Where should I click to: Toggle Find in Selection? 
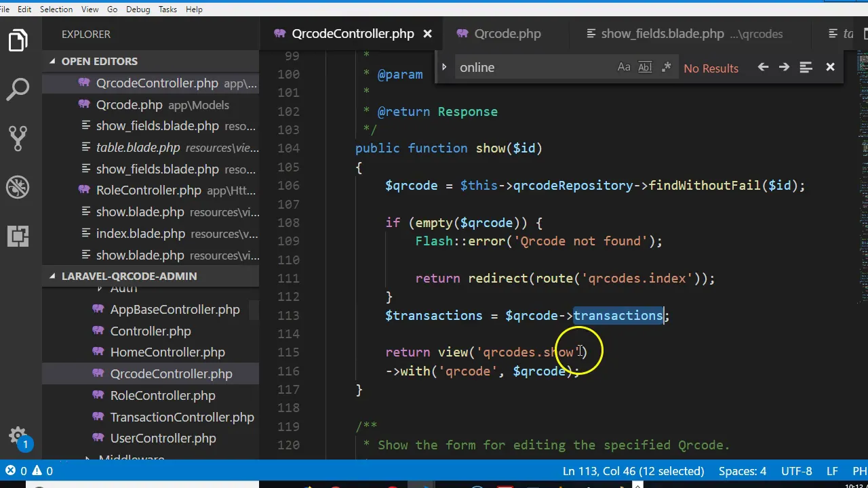coord(806,67)
